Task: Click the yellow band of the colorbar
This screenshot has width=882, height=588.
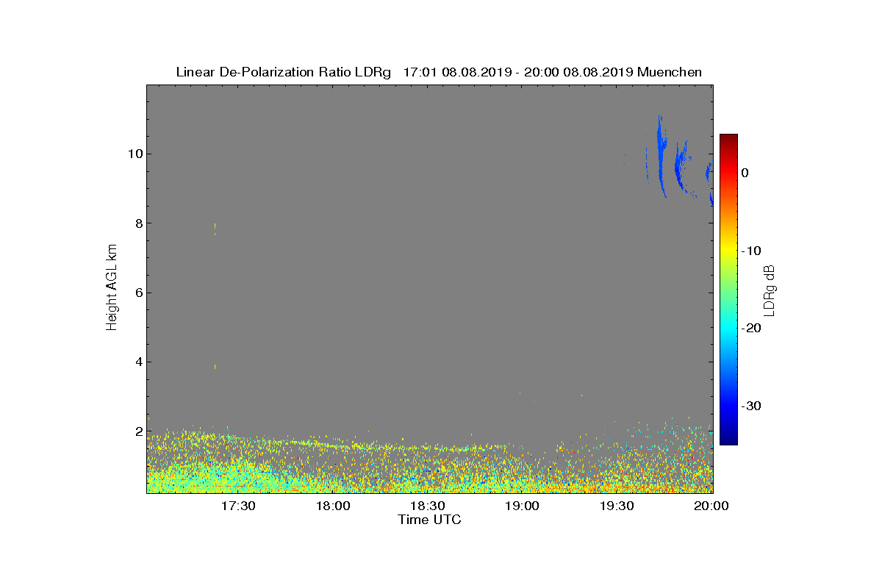Action: [728, 250]
